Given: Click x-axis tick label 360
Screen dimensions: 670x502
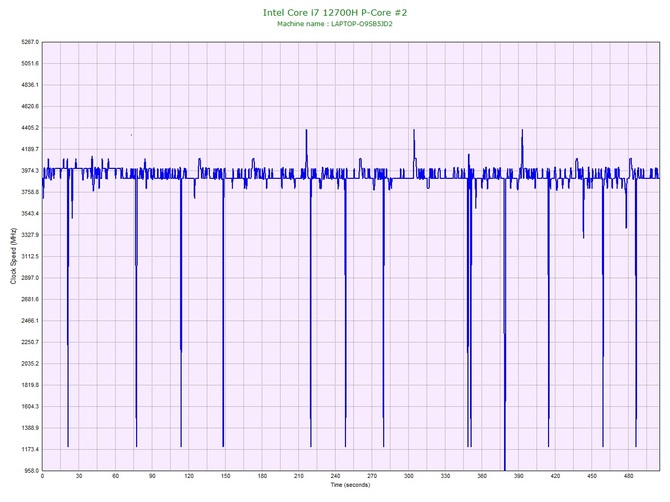Looking at the screenshot, I should 482,476.
